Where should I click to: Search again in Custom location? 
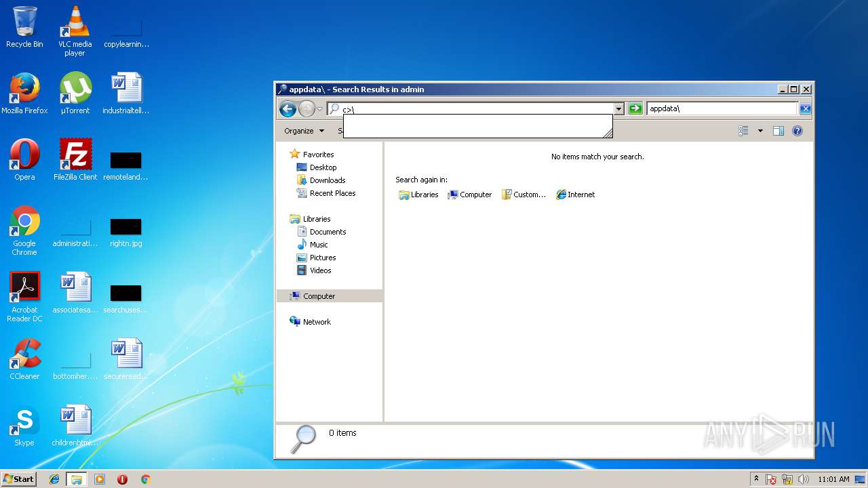[x=524, y=195]
